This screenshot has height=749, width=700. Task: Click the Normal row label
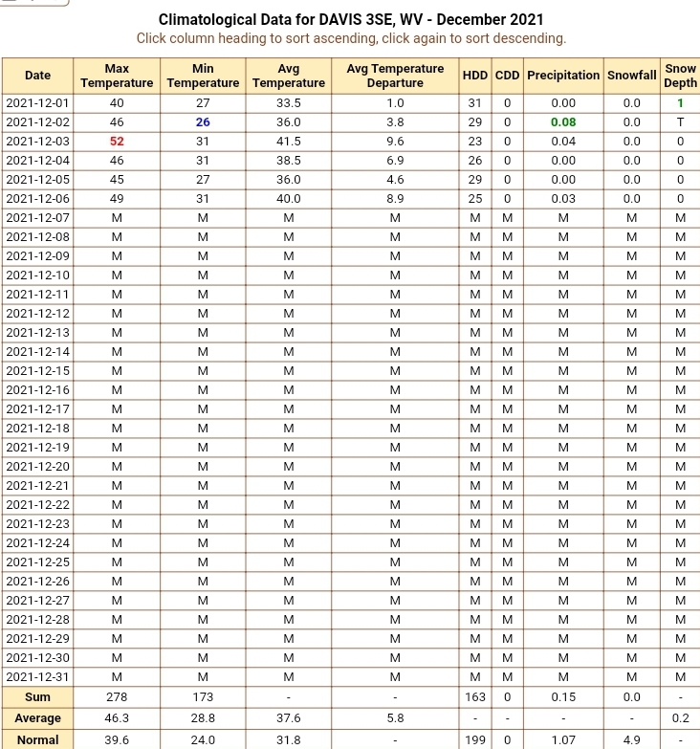(37, 740)
